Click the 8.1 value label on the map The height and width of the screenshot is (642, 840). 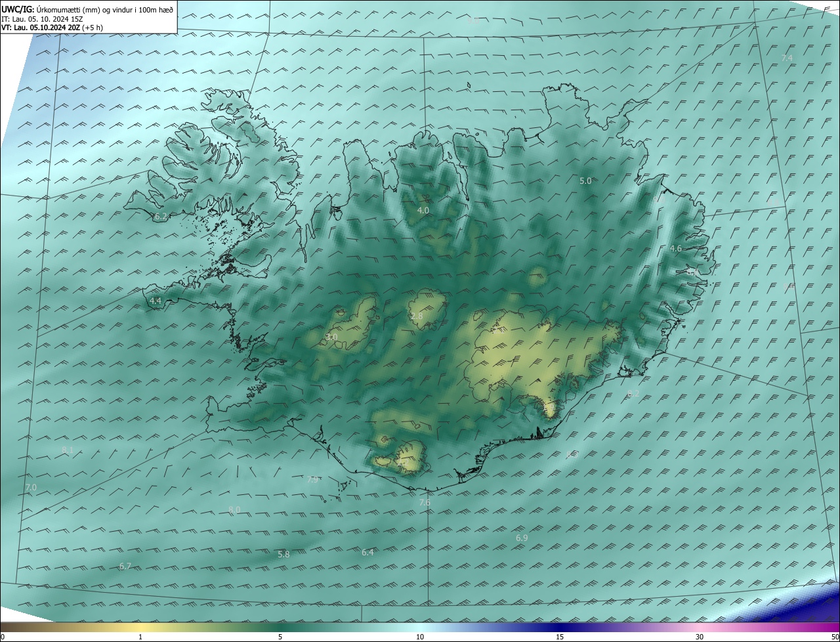(68, 450)
